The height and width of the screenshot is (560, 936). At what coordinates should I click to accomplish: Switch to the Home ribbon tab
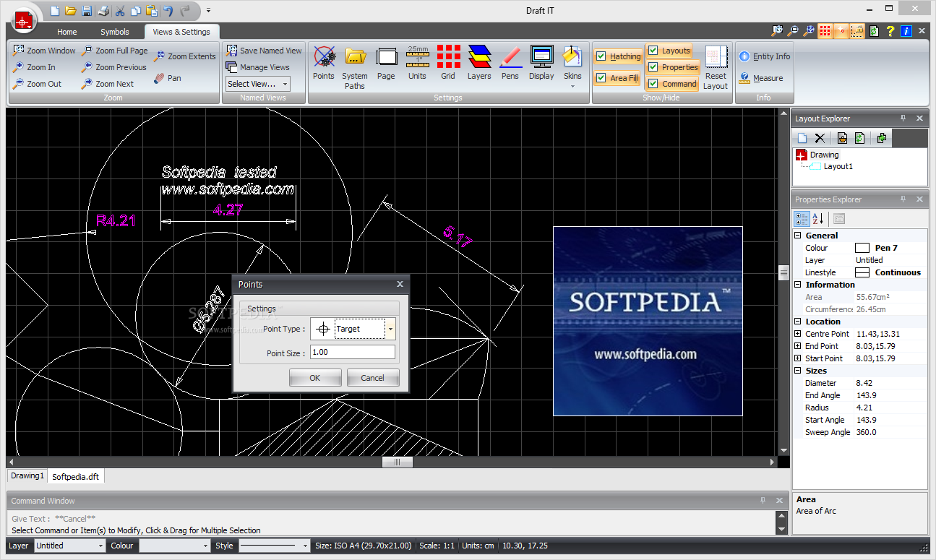pyautogui.click(x=67, y=32)
